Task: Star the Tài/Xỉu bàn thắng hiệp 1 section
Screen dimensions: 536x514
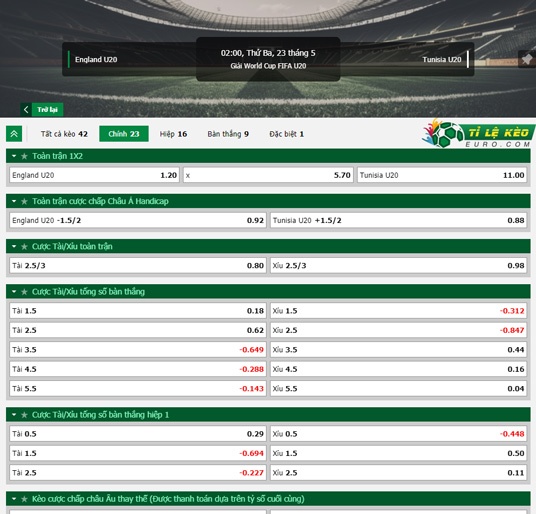Action: (x=24, y=415)
